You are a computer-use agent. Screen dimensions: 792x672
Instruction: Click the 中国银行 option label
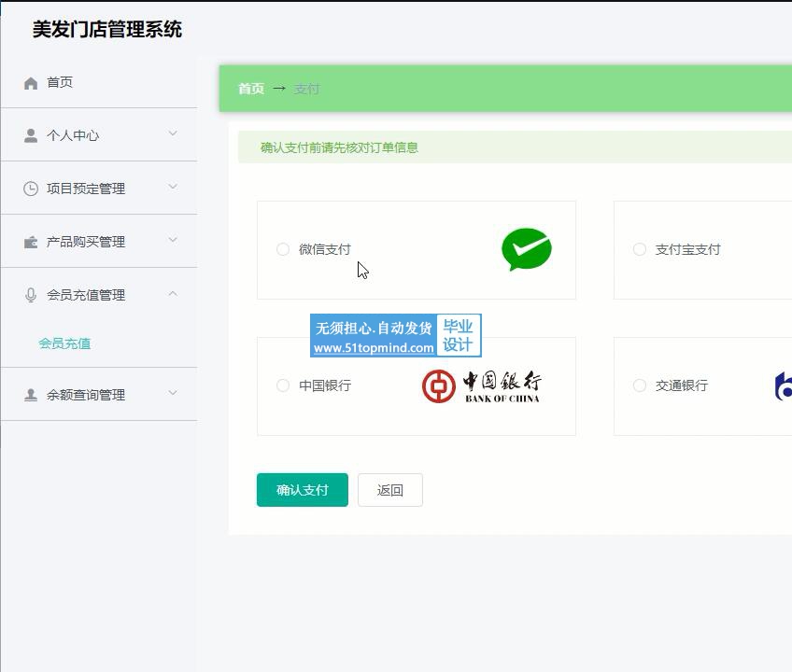point(325,385)
